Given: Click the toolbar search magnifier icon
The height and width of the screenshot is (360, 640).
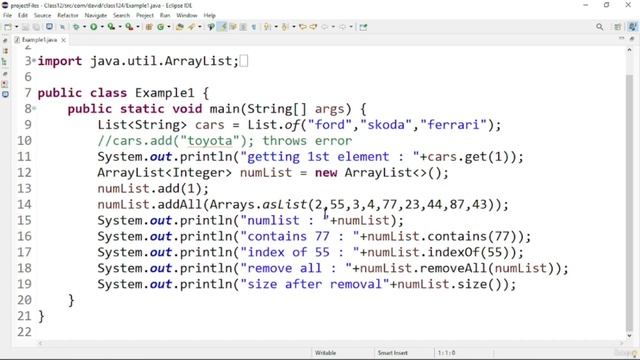Looking at the screenshot, I should pos(600,27).
